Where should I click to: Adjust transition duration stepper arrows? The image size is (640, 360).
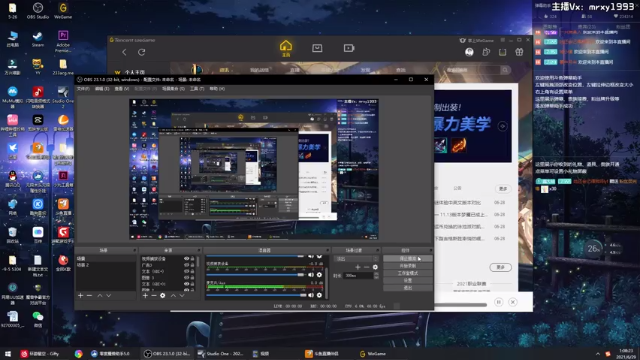[x=376, y=276]
